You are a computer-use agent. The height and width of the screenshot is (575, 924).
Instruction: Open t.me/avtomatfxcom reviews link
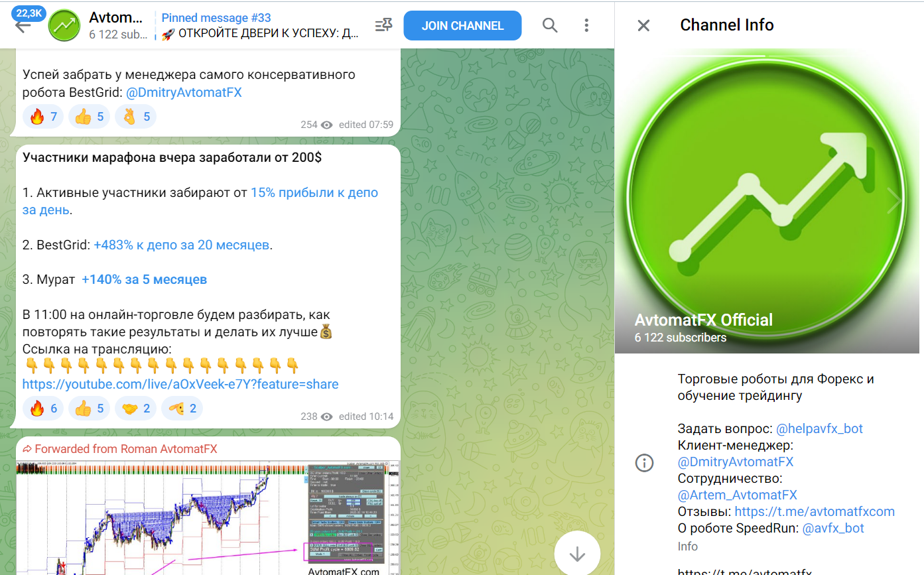[x=815, y=511]
